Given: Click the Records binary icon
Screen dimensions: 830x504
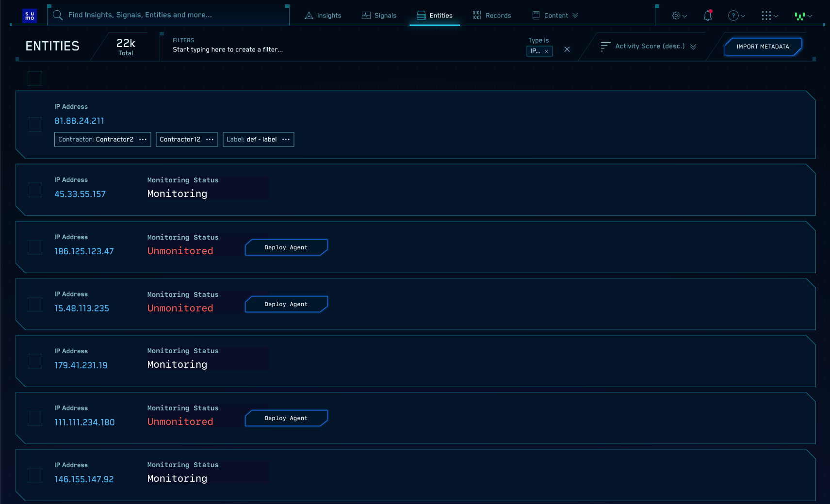Looking at the screenshot, I should pos(477,15).
